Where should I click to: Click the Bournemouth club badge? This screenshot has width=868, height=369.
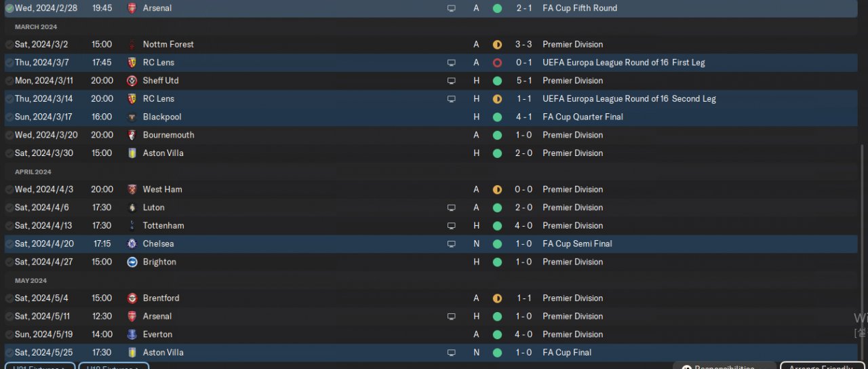pyautogui.click(x=132, y=135)
